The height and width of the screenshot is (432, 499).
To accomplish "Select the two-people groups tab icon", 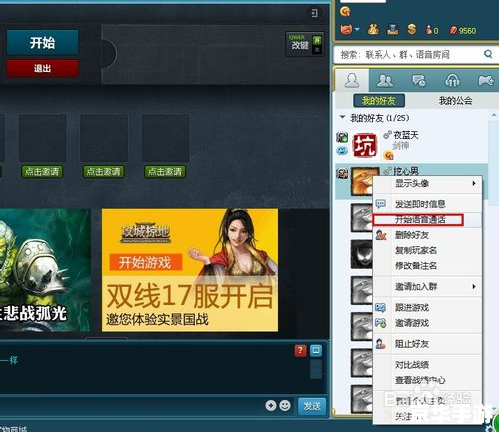I will tap(385, 80).
